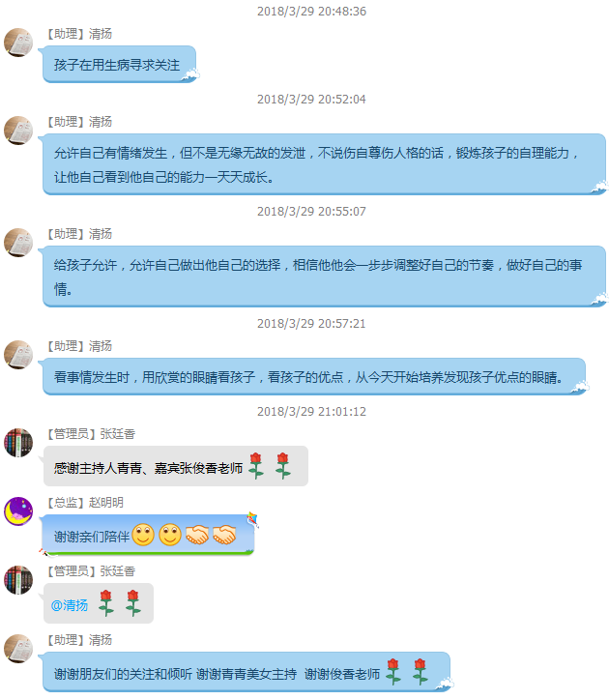Image resolution: width=609 pixels, height=700 pixels.
Task: Click the @清扬 mention link
Action: tap(70, 605)
